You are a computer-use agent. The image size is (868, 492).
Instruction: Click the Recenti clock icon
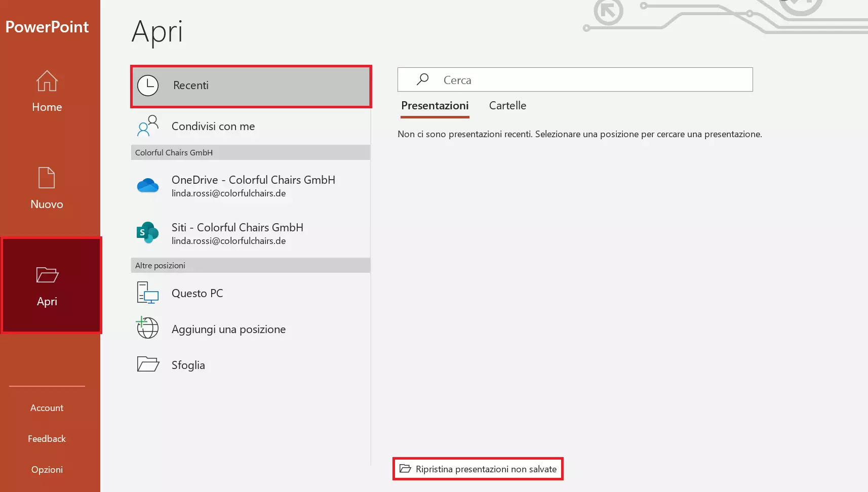(x=148, y=86)
